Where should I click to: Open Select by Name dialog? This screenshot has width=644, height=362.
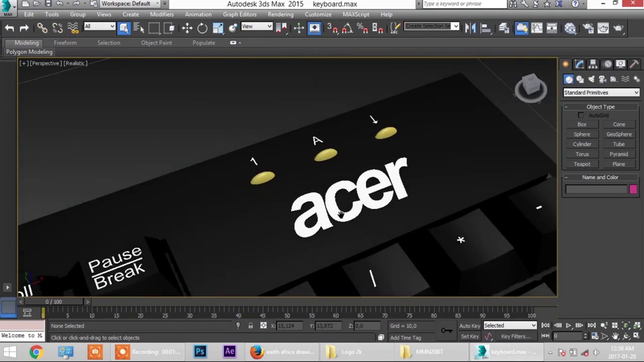tap(139, 28)
